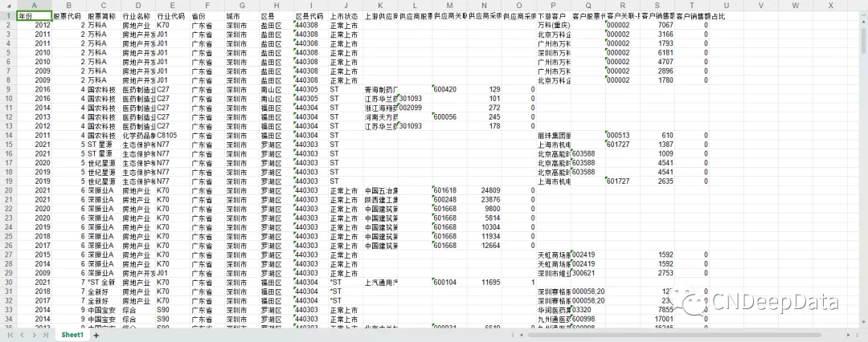Select the cell with value 7067
Image resolution: width=868 pixels, height=342 pixels.
point(657,26)
